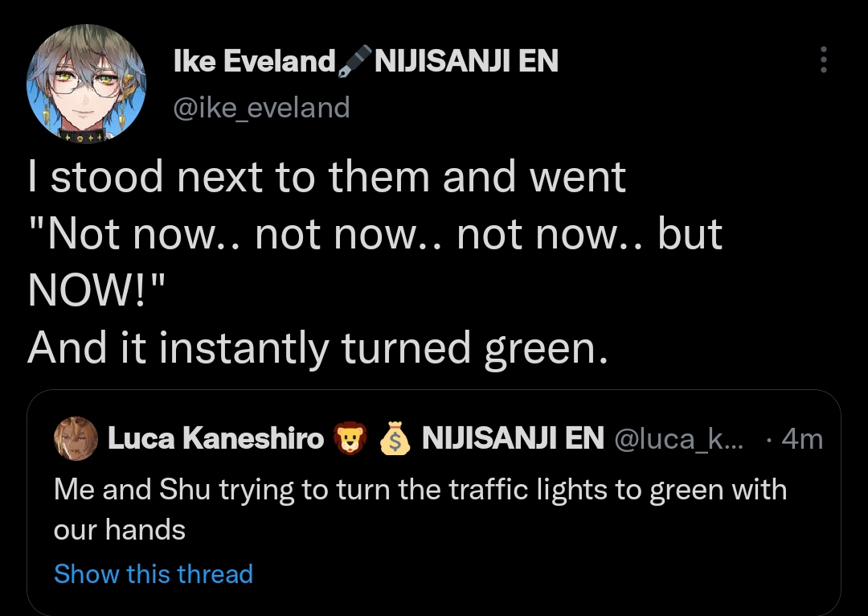
Task: Select the Luca Kaneshiro name in quote
Action: pyautogui.click(x=215, y=438)
